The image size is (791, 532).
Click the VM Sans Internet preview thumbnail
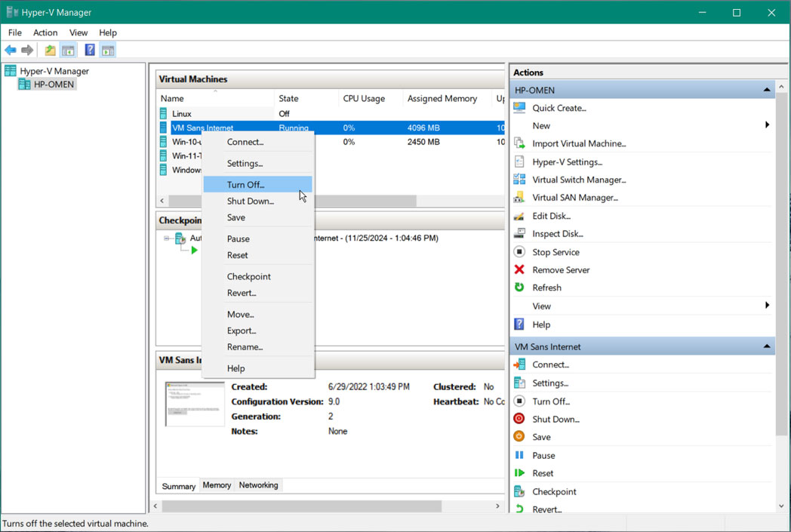click(195, 404)
